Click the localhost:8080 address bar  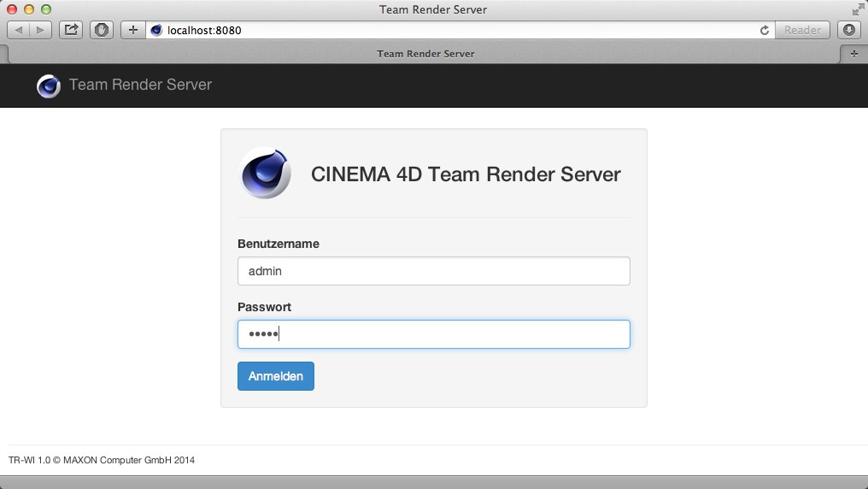453,30
